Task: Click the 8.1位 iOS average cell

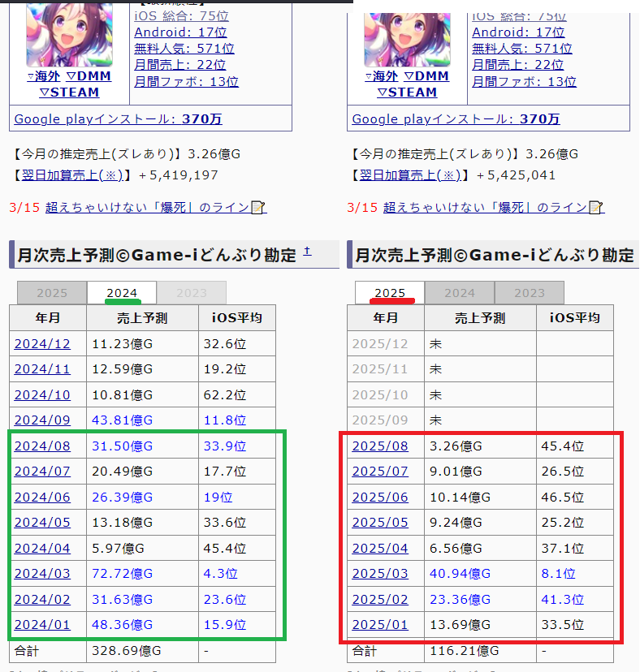Action: (575, 574)
